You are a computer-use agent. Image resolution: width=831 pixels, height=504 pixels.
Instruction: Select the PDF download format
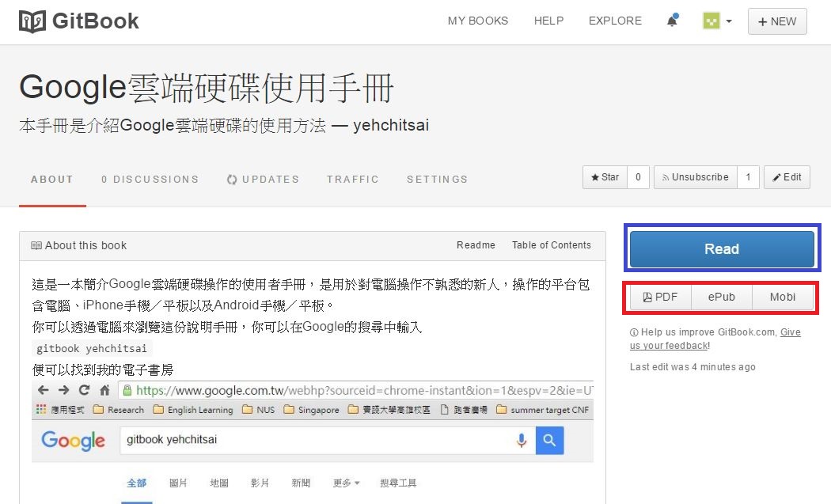[660, 297]
